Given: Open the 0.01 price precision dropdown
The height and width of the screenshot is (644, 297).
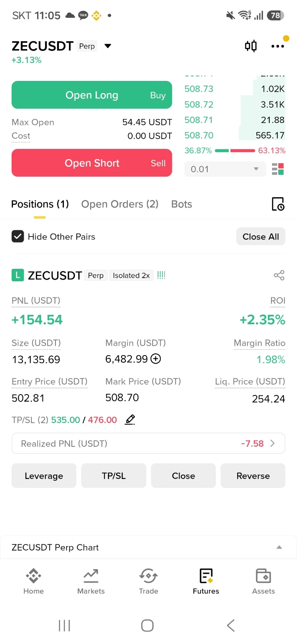Looking at the screenshot, I should (225, 169).
